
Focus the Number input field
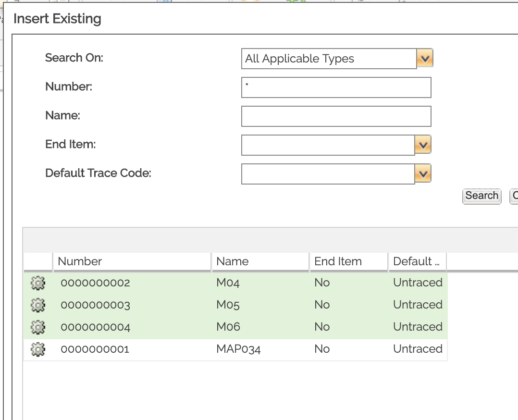pyautogui.click(x=336, y=88)
